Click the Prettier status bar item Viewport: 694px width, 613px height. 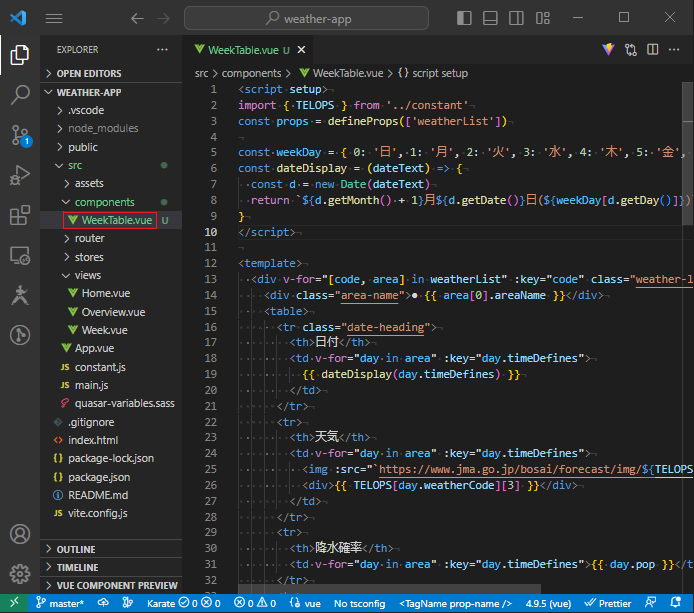point(608,603)
